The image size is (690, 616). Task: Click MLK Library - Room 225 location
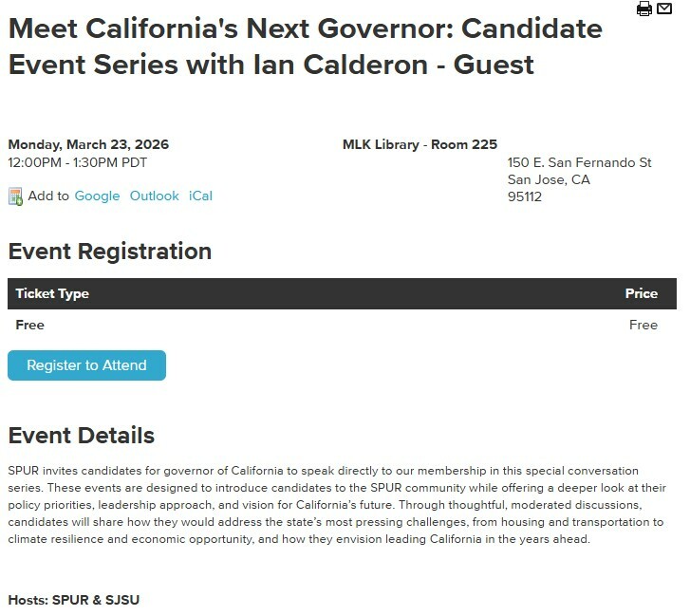(420, 145)
